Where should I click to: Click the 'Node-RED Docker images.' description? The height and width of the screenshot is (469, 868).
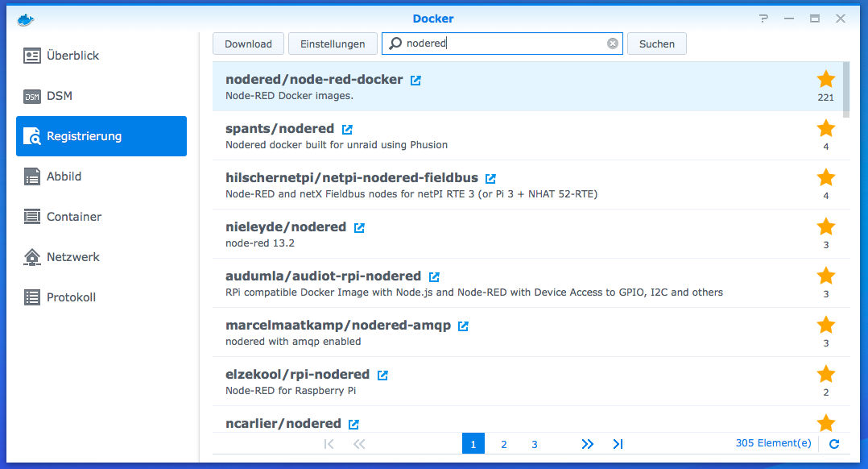289,95
